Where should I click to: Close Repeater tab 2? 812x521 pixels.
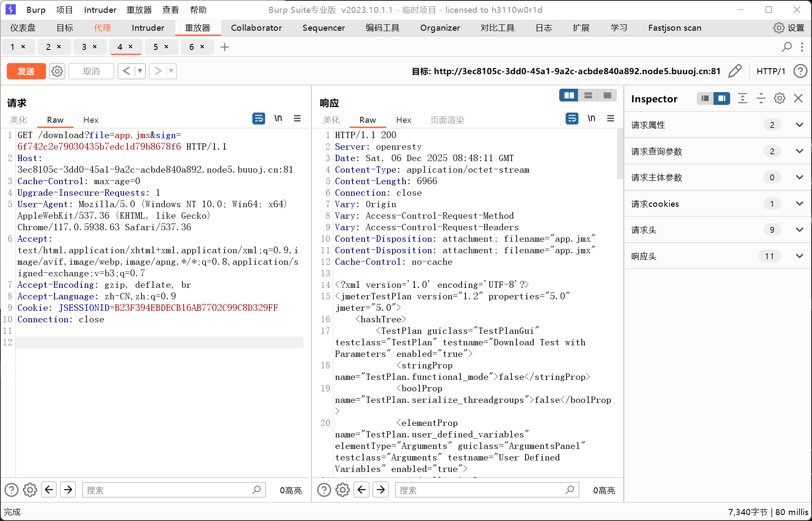[x=59, y=46]
